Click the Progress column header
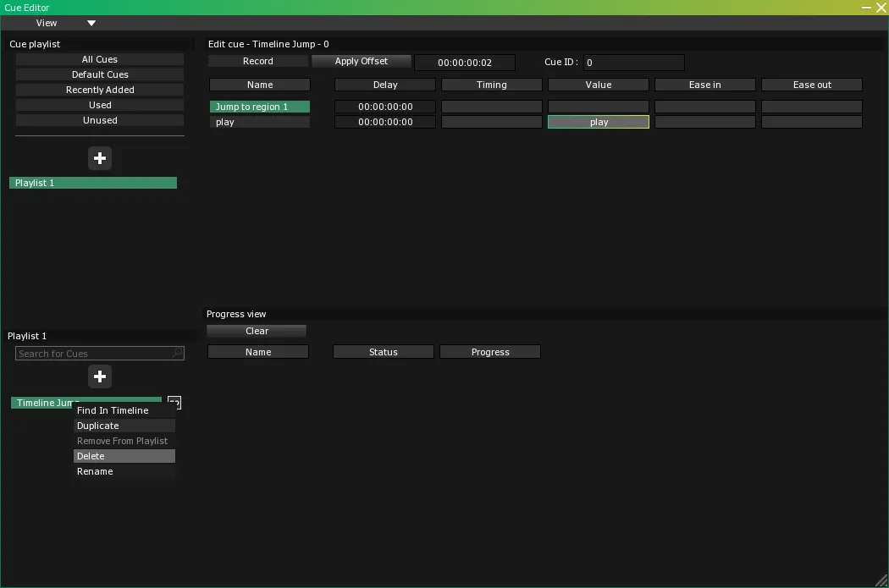The image size is (889, 588). tap(490, 352)
